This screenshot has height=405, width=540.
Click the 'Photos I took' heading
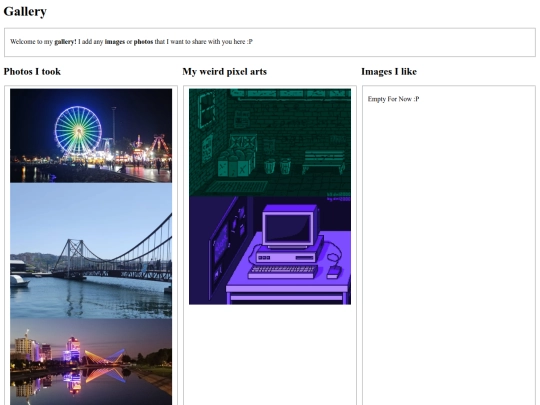pyautogui.click(x=32, y=72)
